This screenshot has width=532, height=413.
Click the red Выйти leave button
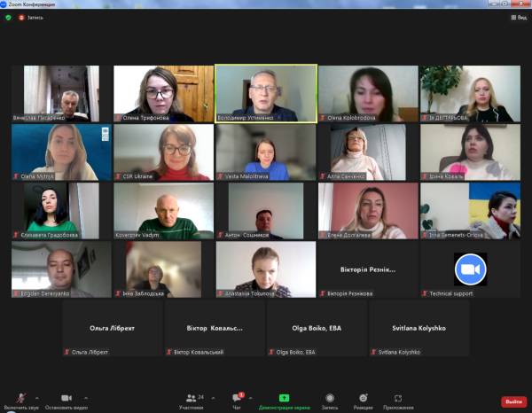coord(513,401)
